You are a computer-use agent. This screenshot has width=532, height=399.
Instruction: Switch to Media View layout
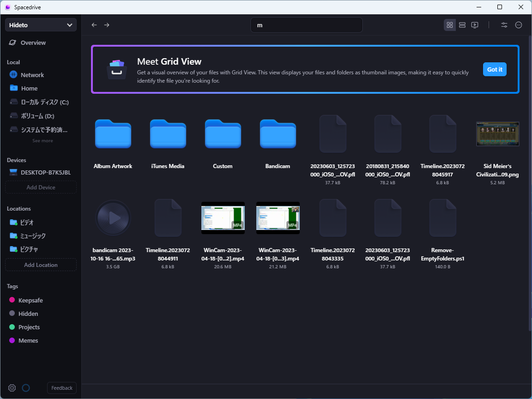474,24
